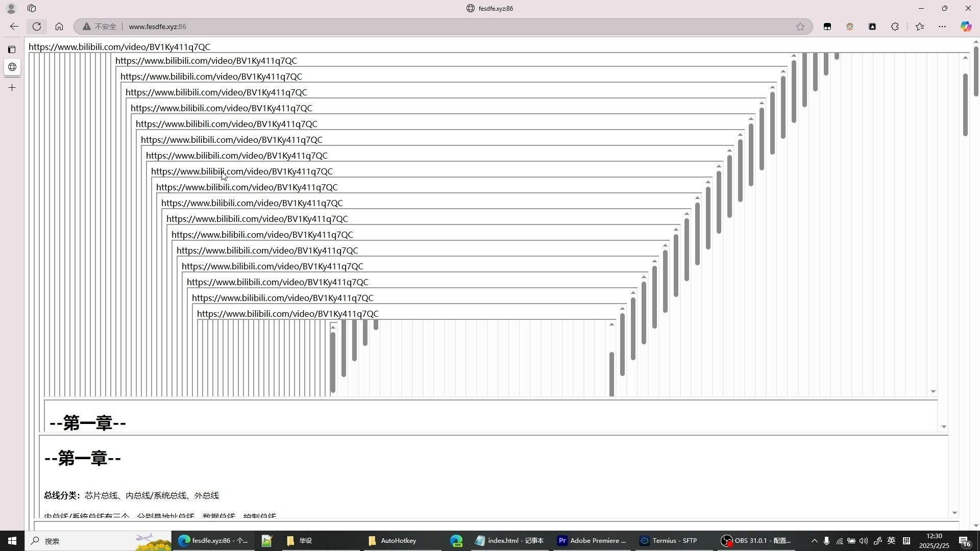Click the main page scroll-up arrow
The image size is (980, 551).
pos(976,42)
